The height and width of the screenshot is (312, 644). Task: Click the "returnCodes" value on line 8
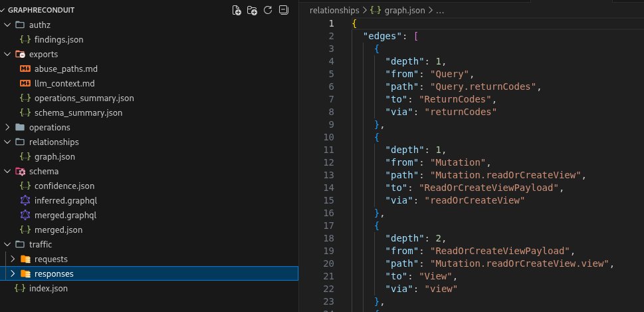(x=461, y=112)
